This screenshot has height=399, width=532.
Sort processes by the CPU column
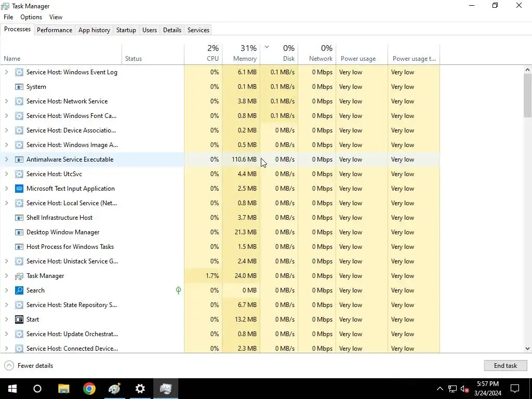click(x=203, y=54)
